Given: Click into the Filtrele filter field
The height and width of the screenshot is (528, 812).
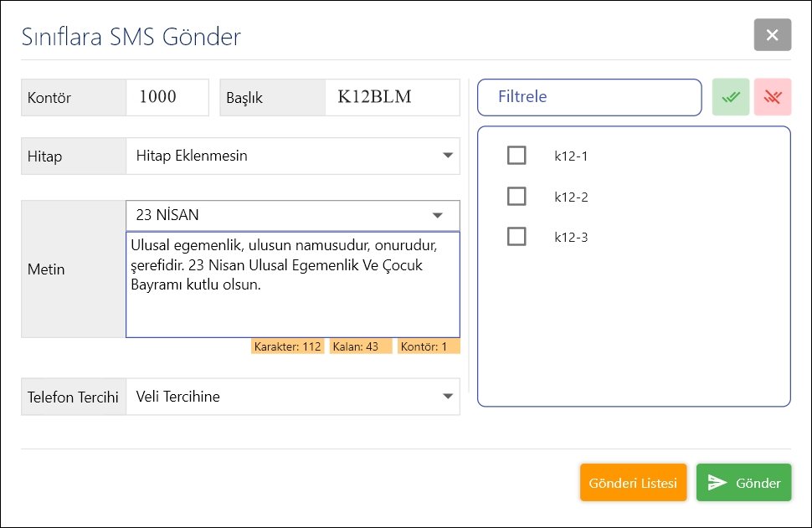Looking at the screenshot, I should tap(589, 97).
